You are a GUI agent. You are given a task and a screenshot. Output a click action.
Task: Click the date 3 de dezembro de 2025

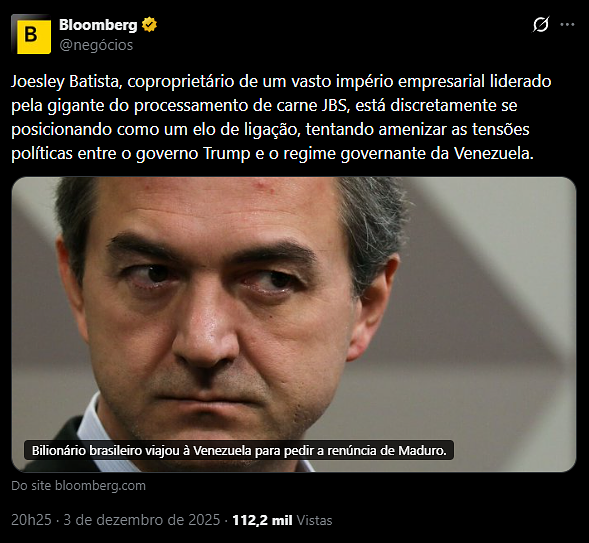coord(142,520)
